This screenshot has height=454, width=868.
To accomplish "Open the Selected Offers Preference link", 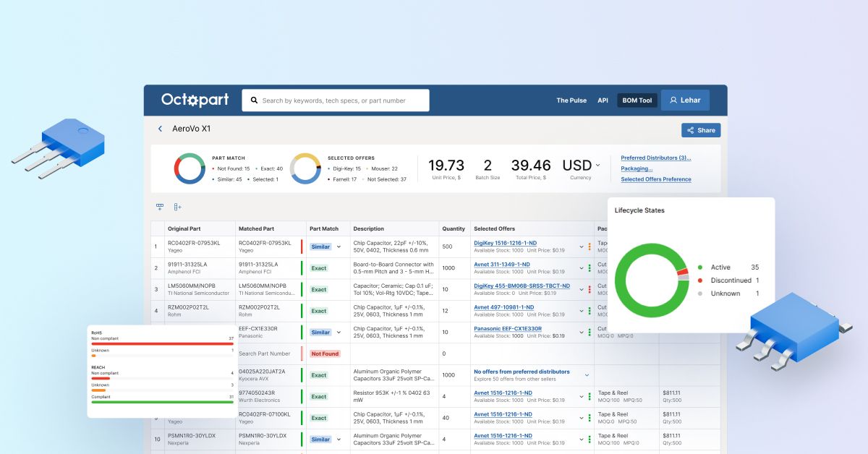I will (x=655, y=179).
